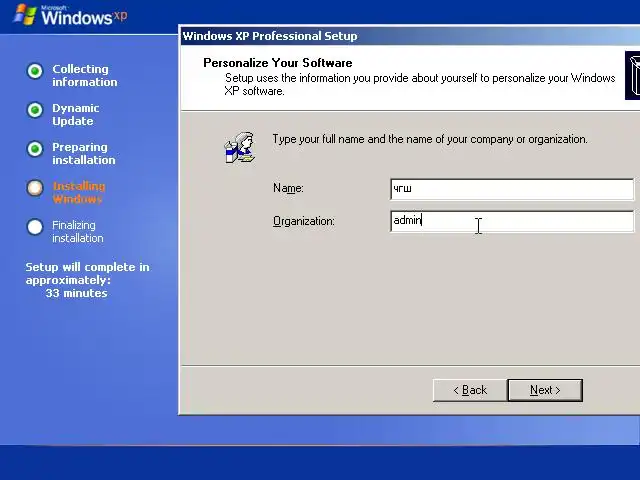Click the setup box icon in the header
The width and height of the screenshot is (640, 480).
pos(633,76)
